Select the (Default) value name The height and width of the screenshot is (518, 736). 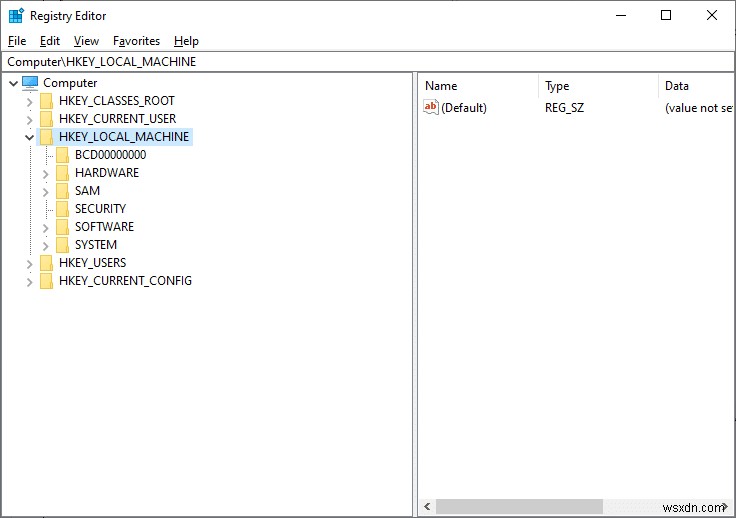[464, 108]
